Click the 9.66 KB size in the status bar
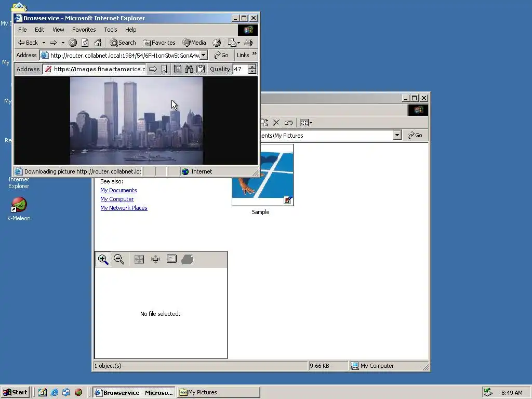Image resolution: width=532 pixels, height=399 pixels. point(320,366)
